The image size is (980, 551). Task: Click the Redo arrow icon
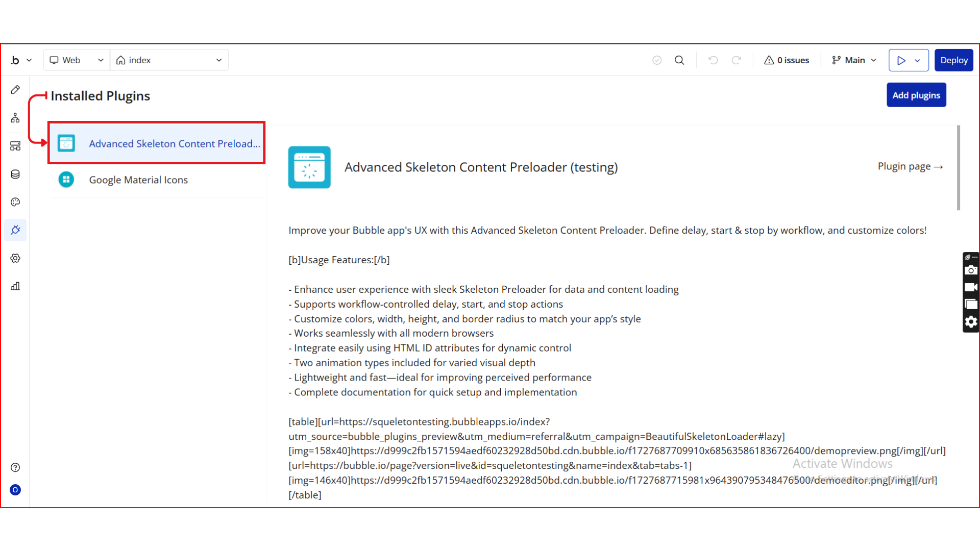736,60
